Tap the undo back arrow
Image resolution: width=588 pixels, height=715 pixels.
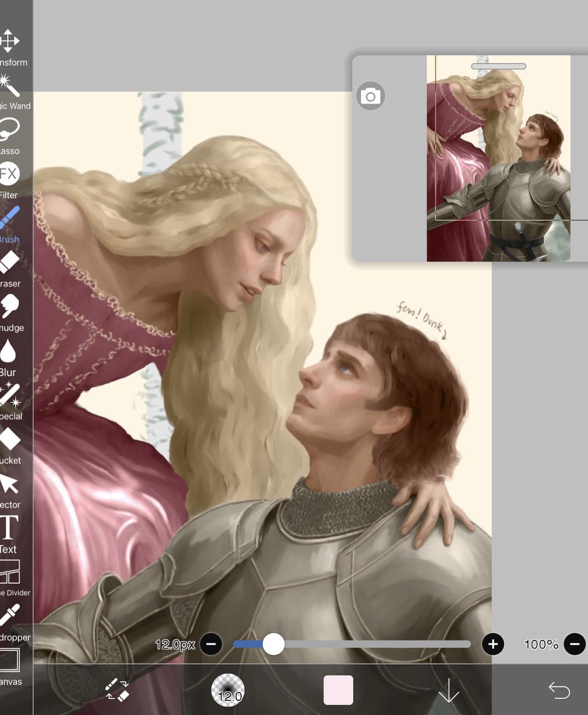click(559, 690)
